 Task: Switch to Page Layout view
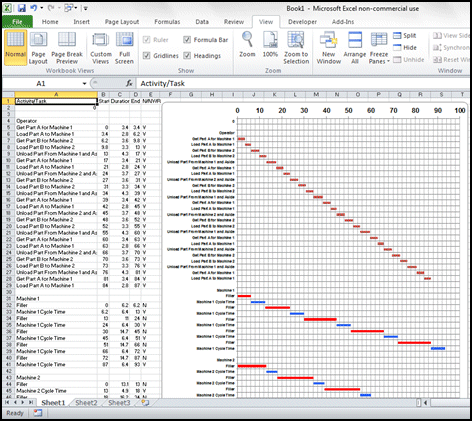click(38, 48)
